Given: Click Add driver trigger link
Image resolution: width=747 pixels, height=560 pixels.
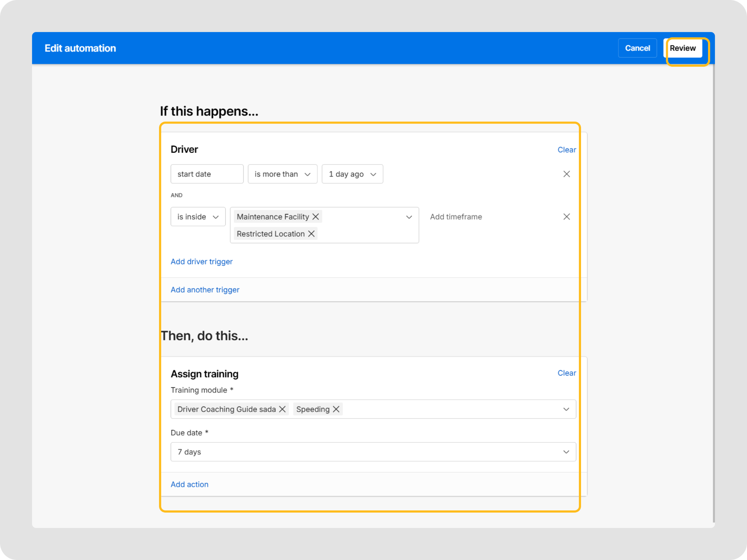Looking at the screenshot, I should (201, 261).
